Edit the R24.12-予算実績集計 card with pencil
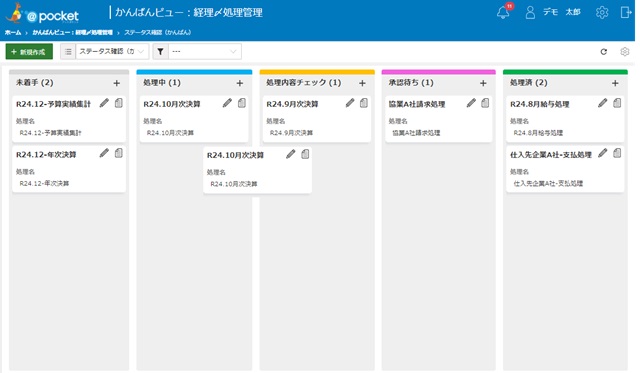 click(x=104, y=103)
